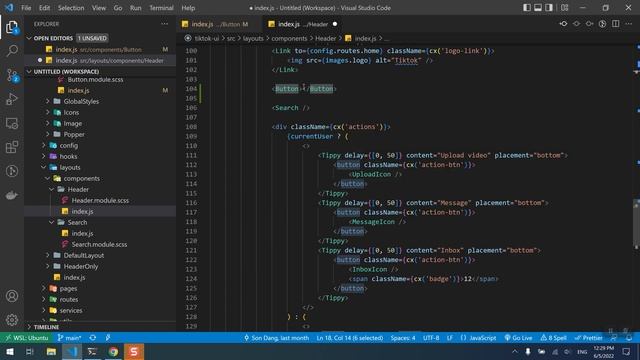
Task: Open the Source Control view
Action: point(12,75)
